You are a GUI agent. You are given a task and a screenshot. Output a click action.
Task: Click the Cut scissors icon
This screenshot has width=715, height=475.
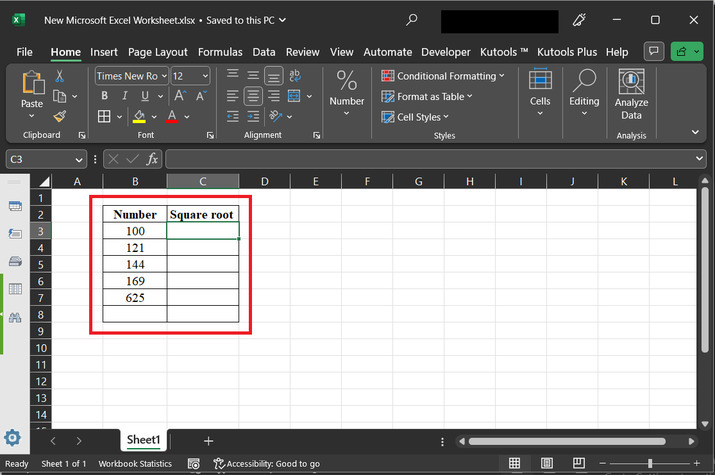click(60, 76)
